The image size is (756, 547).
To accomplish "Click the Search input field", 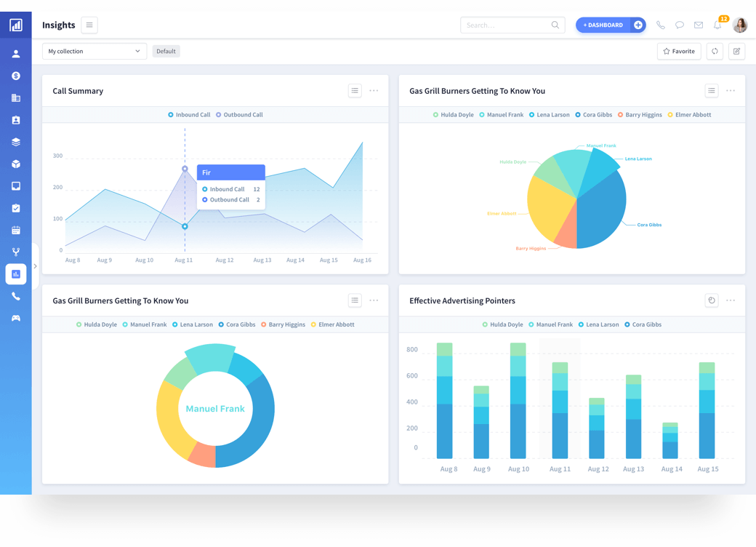I will 506,25.
